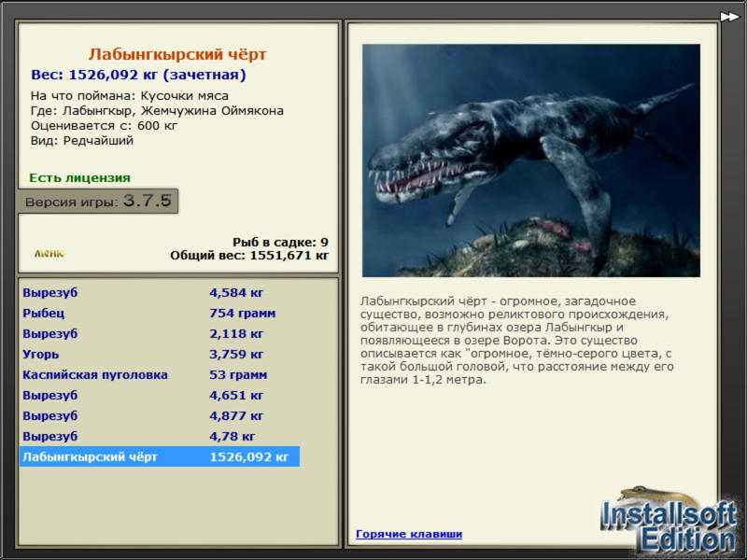Select the Лабынгкырский чёрт row in catch list

coord(160,456)
